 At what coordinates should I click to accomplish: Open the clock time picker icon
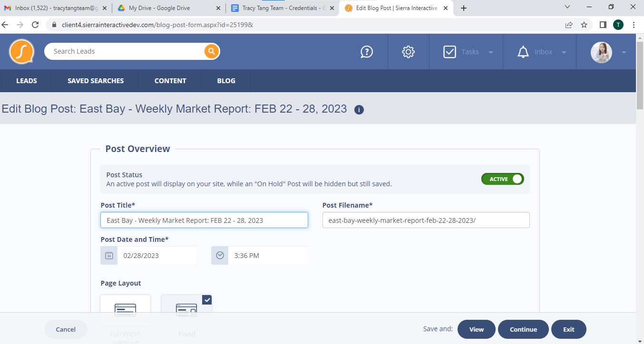(x=220, y=255)
